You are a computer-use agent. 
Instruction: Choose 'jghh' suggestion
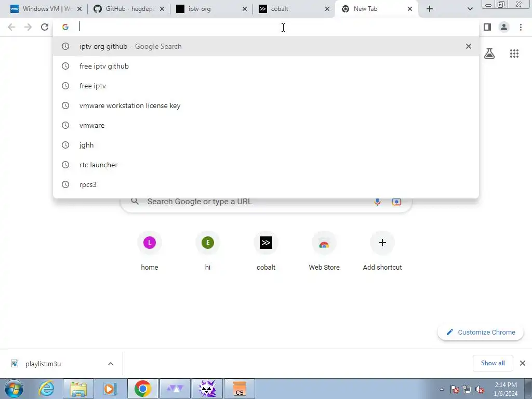266,145
